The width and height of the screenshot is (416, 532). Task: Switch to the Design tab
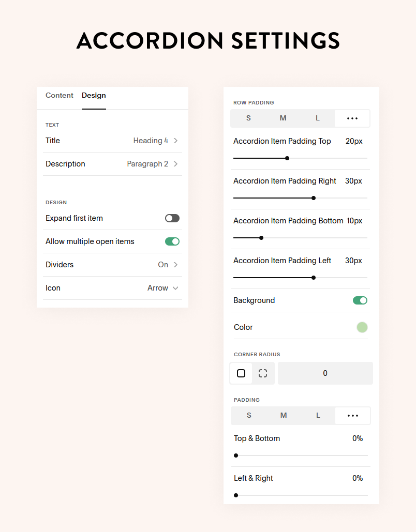[x=94, y=95]
